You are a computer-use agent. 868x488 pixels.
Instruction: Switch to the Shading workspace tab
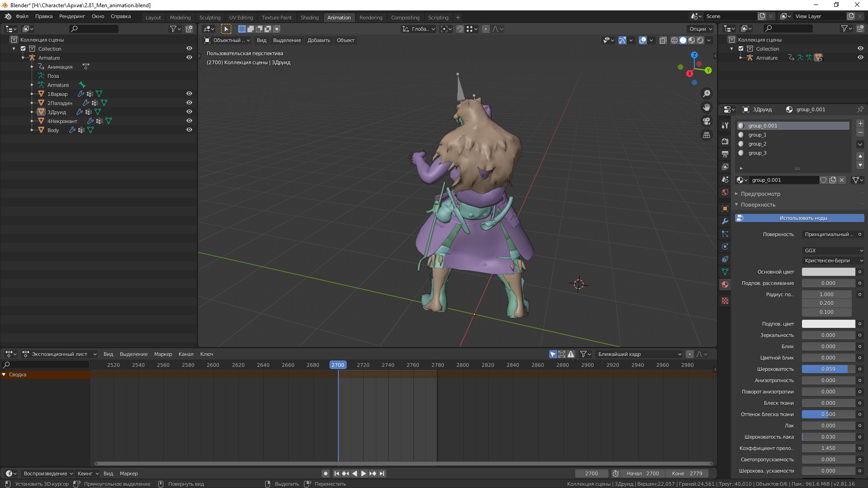pyautogui.click(x=309, y=18)
